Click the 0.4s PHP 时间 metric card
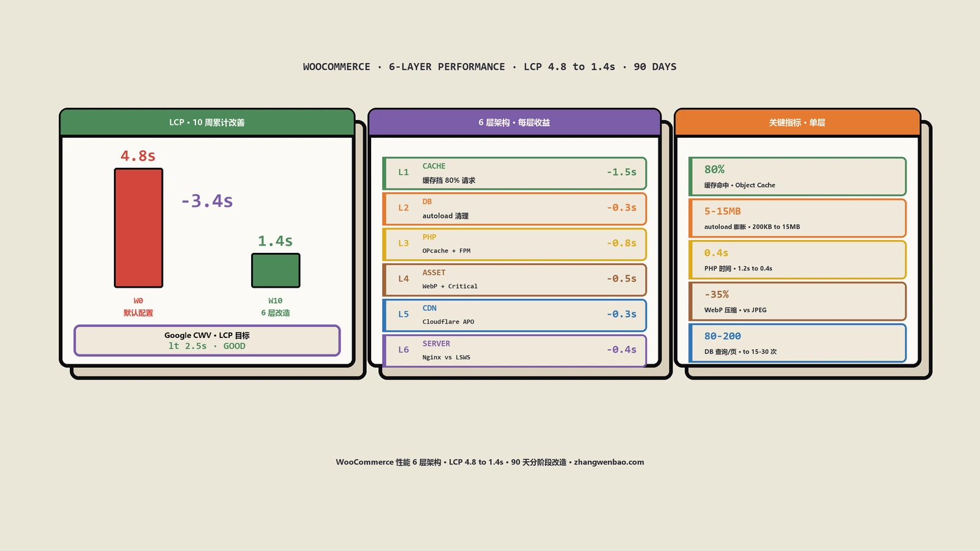The height and width of the screenshot is (551, 980). pyautogui.click(x=797, y=260)
